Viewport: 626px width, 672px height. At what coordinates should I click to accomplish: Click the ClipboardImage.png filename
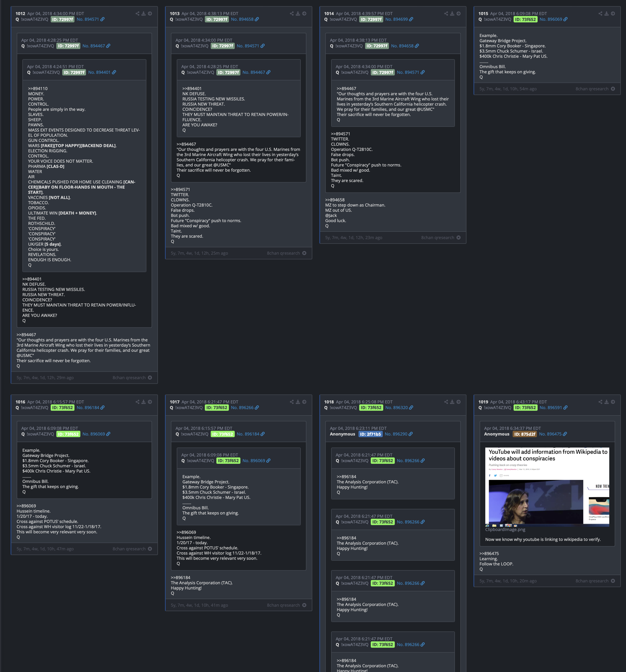pyautogui.click(x=505, y=529)
